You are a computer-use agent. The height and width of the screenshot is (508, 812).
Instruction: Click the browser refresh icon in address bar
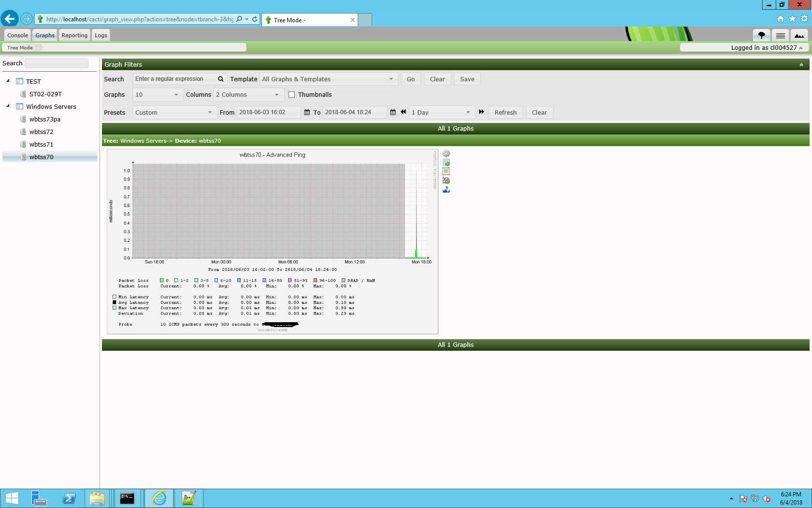click(x=255, y=19)
